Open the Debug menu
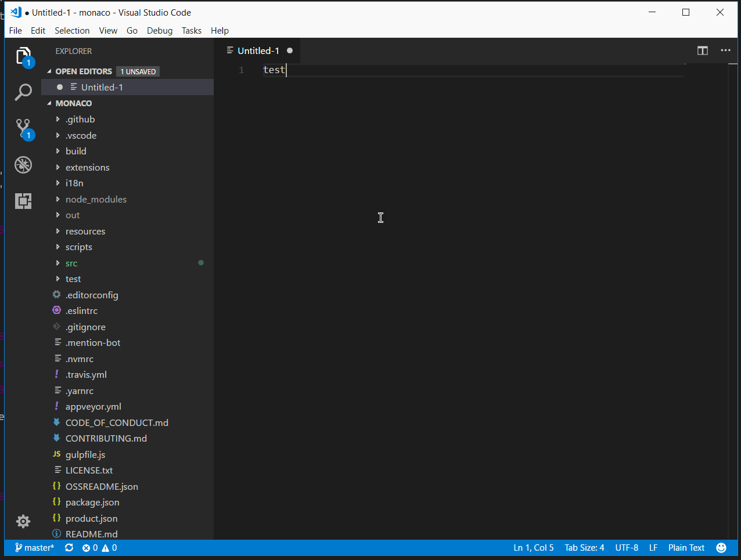This screenshot has height=560, width=741. pyautogui.click(x=160, y=30)
